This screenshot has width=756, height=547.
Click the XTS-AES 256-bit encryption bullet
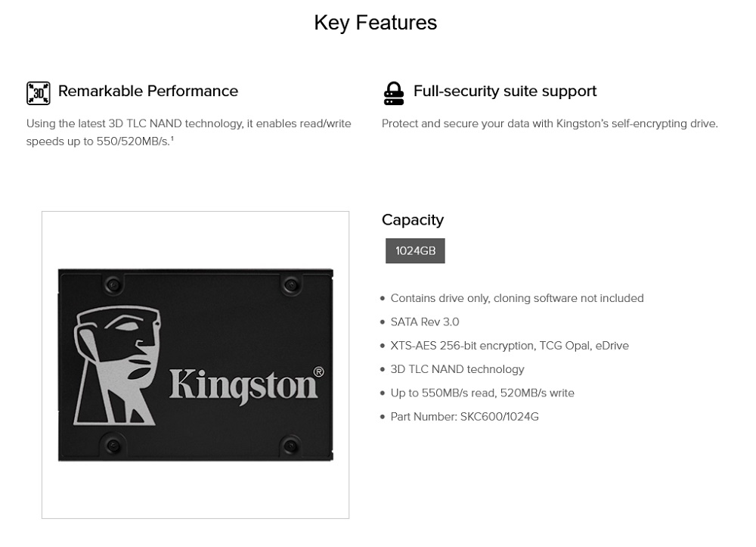tap(510, 346)
